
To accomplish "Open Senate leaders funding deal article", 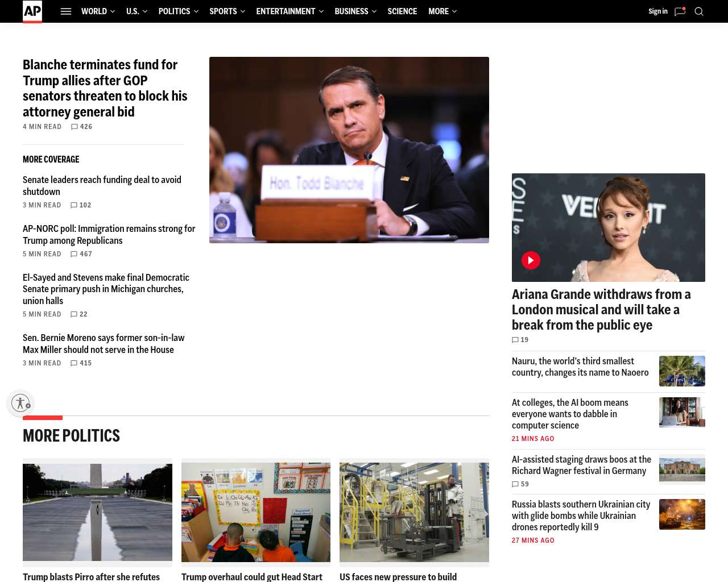I will [x=102, y=186].
